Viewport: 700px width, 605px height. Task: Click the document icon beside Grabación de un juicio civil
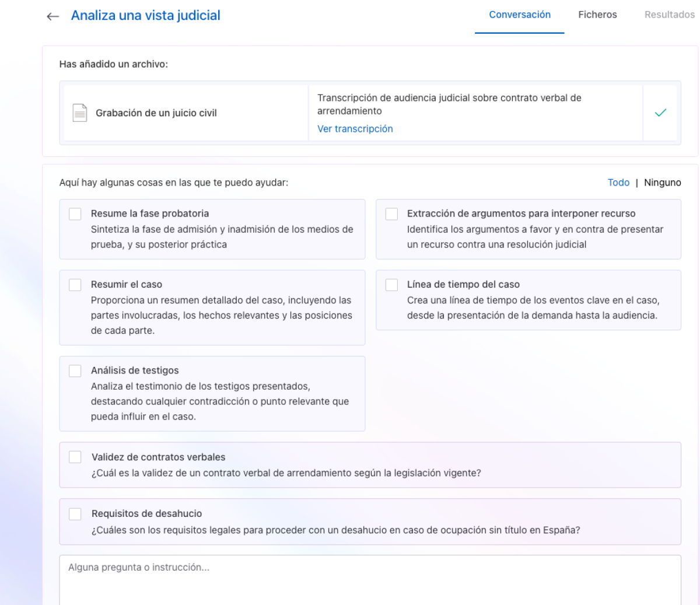tap(80, 113)
